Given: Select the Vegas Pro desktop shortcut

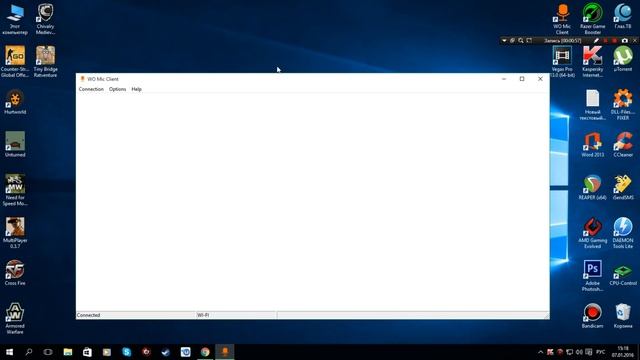Looking at the screenshot, I should [x=562, y=61].
